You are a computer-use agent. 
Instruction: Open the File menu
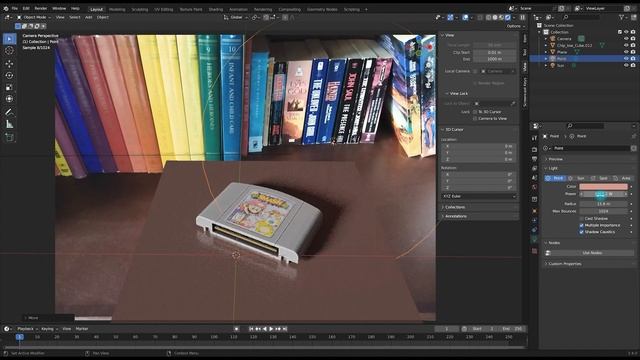(15, 9)
